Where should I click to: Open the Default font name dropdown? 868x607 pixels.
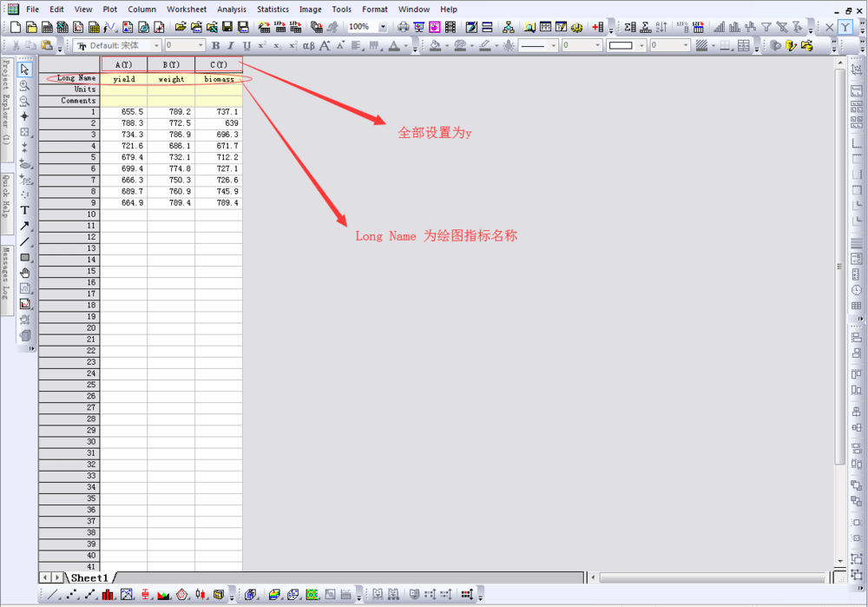pos(156,45)
